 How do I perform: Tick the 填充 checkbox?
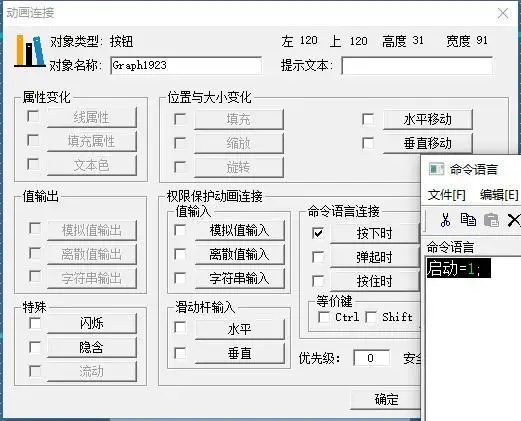(180, 119)
